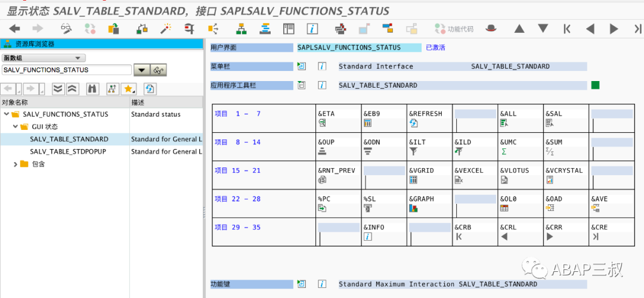Select the &OUP sort ascending cell
The image size is (644, 298).
pos(339,147)
